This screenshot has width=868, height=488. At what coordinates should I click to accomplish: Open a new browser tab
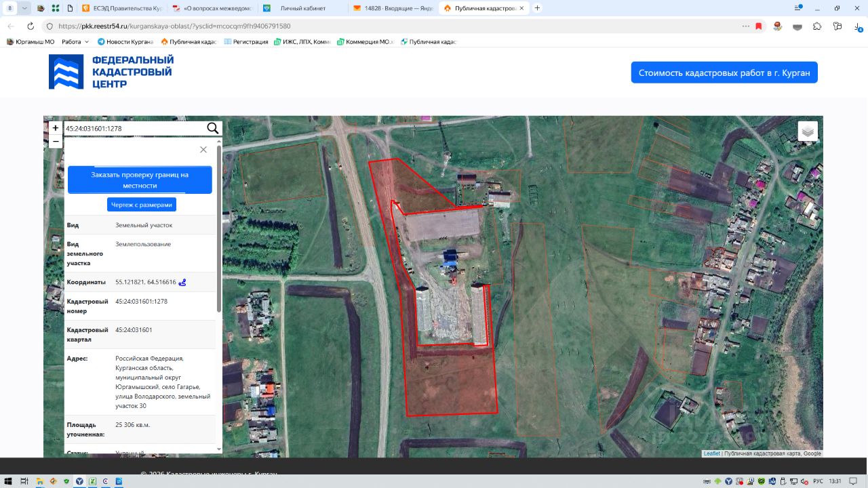coord(538,8)
